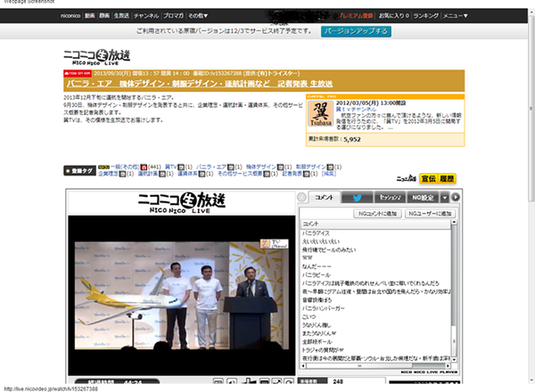Screen dimensions: 535x392
Task: Open チャンネル in the top bar
Action: point(146,16)
